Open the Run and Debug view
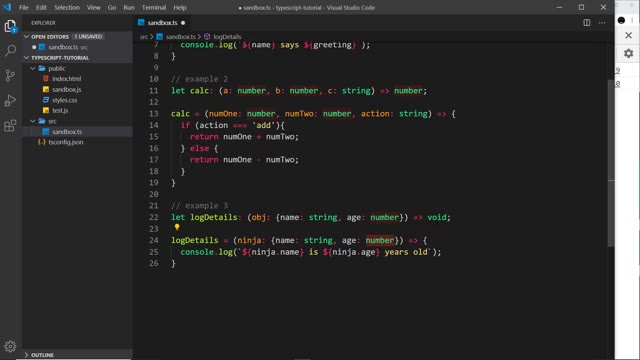640x360 pixels. pyautogui.click(x=10, y=100)
